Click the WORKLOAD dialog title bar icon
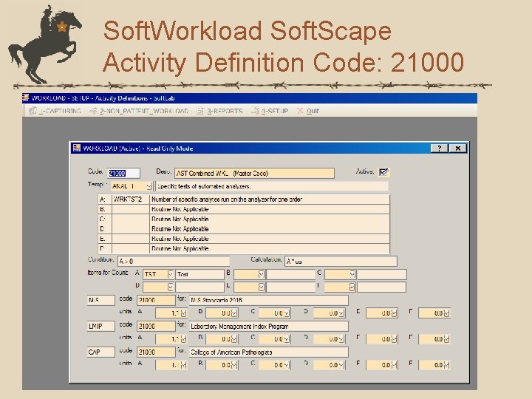 (77, 149)
